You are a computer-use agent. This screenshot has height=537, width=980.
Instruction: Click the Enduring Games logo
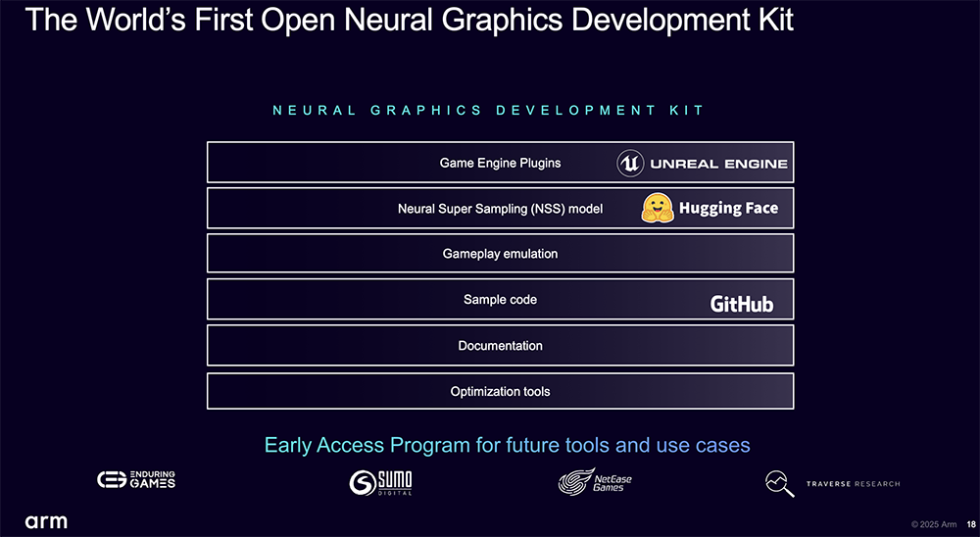point(136,480)
